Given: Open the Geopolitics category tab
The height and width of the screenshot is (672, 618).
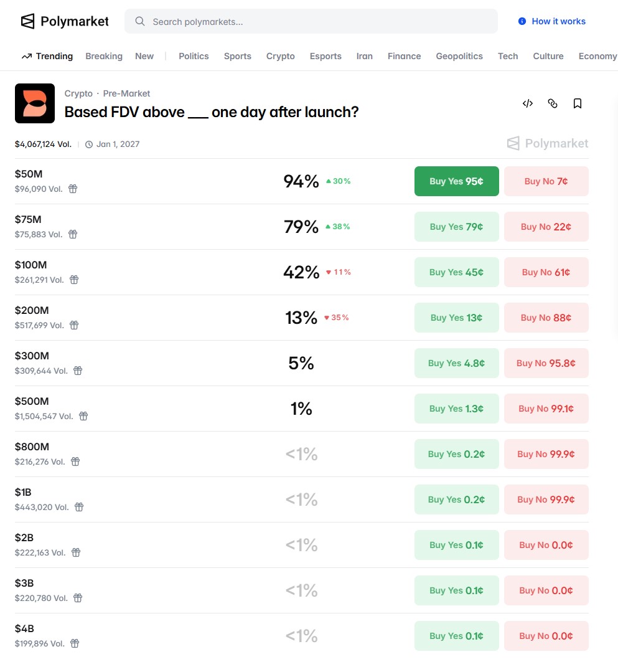Looking at the screenshot, I should coord(459,56).
